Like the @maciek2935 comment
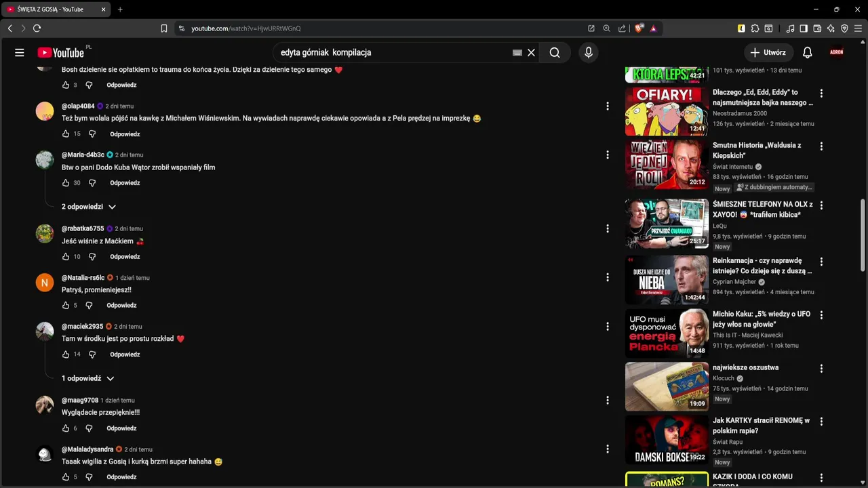868x488 pixels. click(66, 354)
